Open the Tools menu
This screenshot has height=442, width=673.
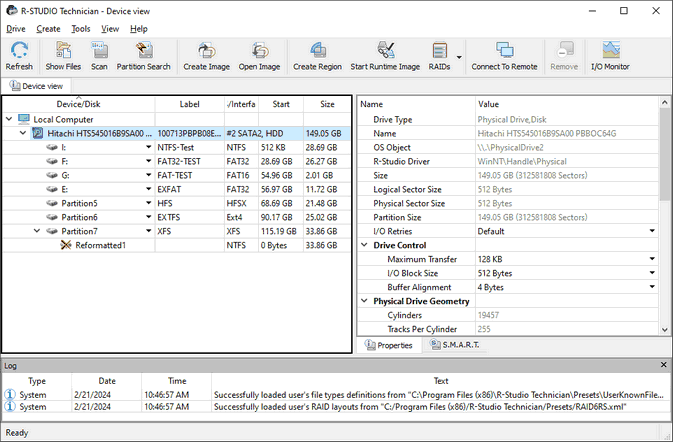(81, 29)
